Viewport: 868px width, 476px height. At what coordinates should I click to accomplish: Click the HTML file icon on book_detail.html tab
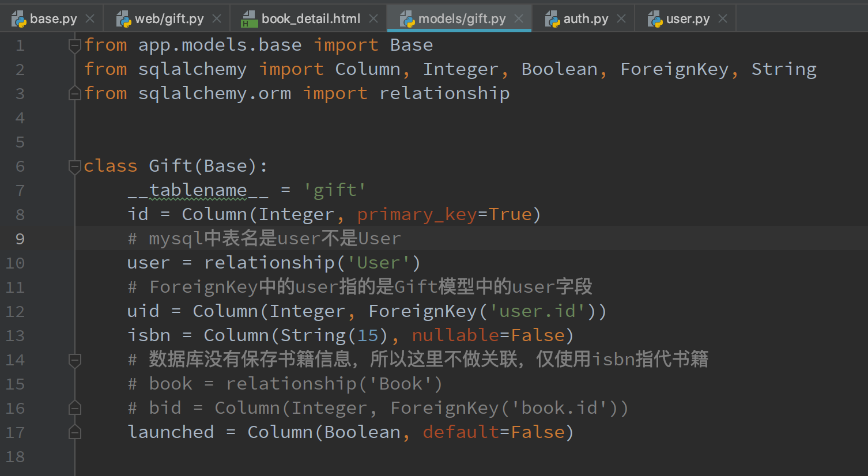[x=249, y=19]
